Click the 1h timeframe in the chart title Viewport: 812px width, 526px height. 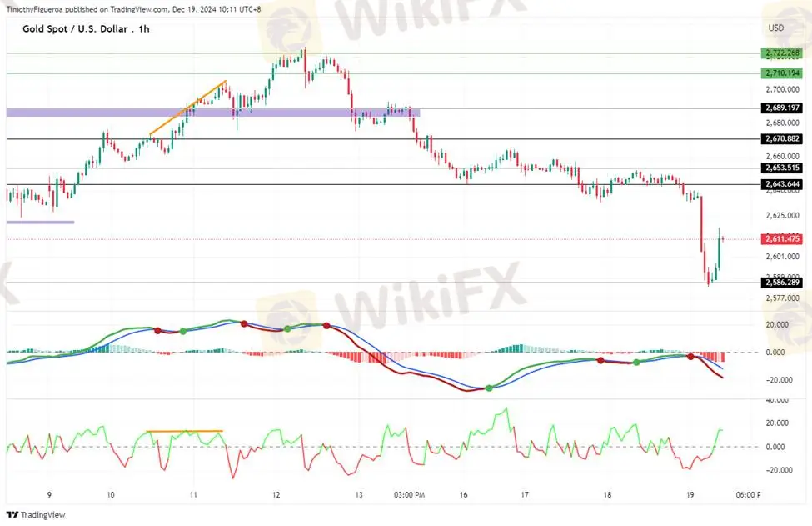[144, 28]
